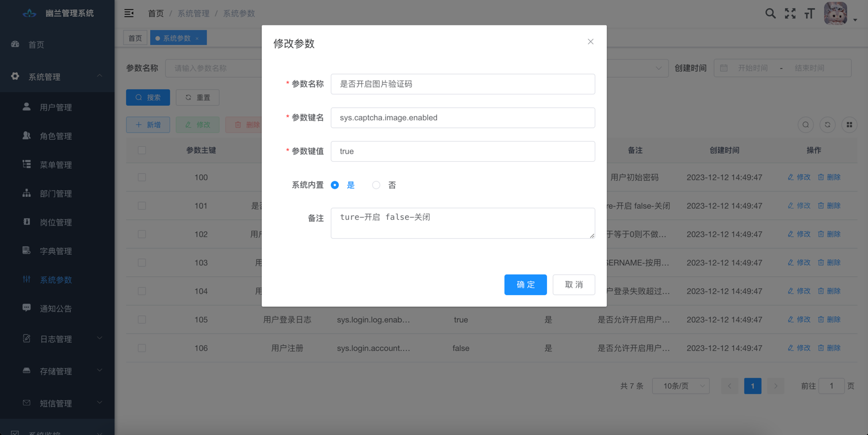The height and width of the screenshot is (435, 868).
Task: Click 取消 to cancel the dialog
Action: point(574,285)
